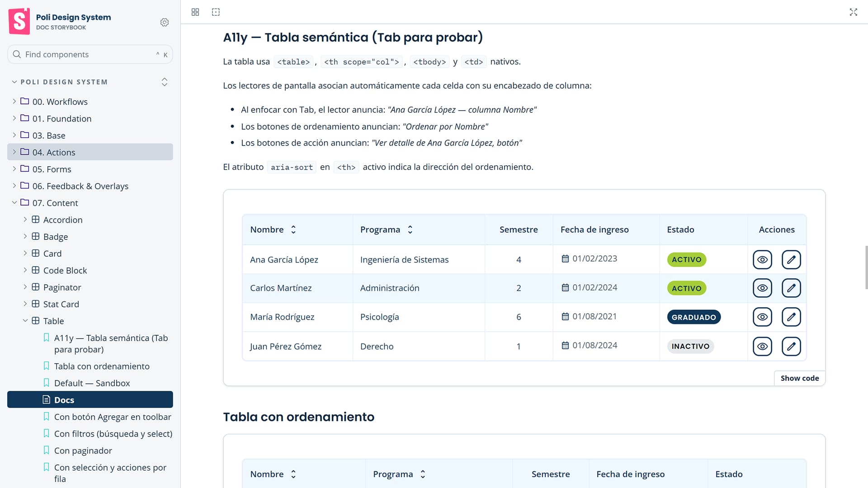Viewport: 868px width, 488px height.
Task: Click the Show code button
Action: pos(799,378)
